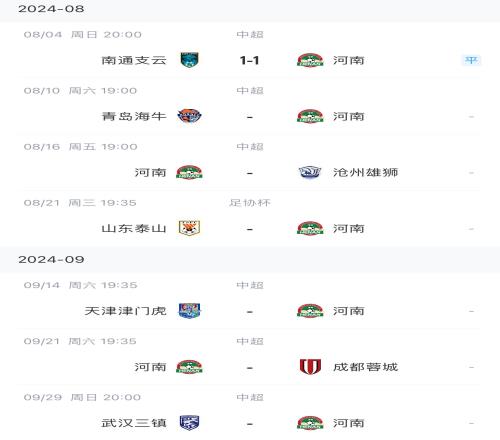
Task: Select the 2024-08 month header
Action: click(51, 9)
